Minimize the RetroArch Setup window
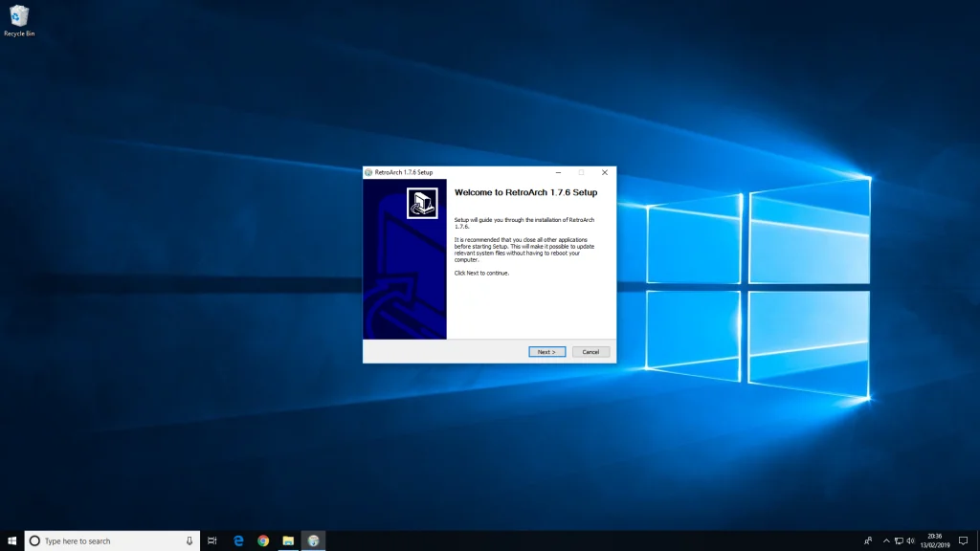This screenshot has width=980, height=551. click(x=558, y=172)
